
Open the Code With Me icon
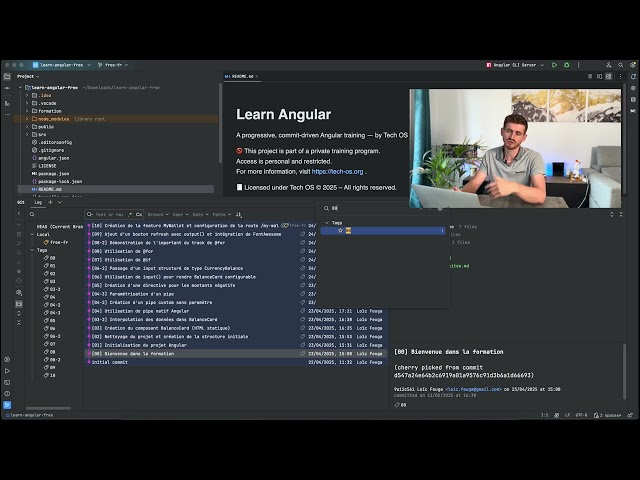point(608,65)
